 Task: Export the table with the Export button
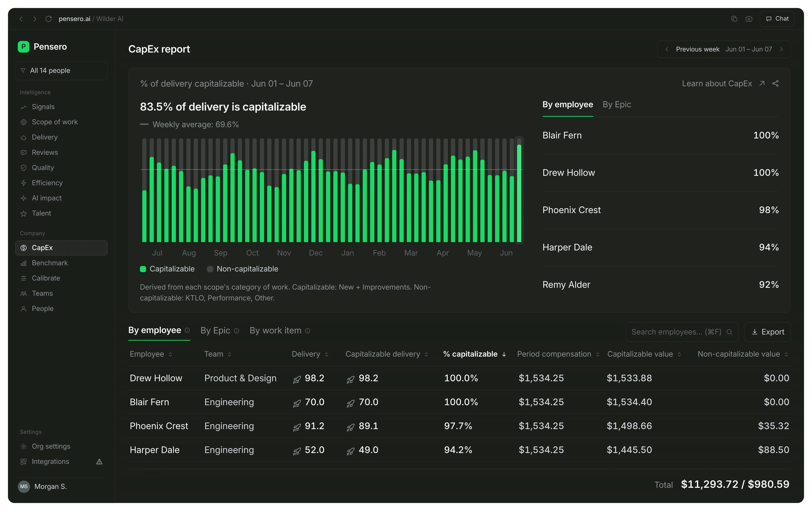(768, 332)
